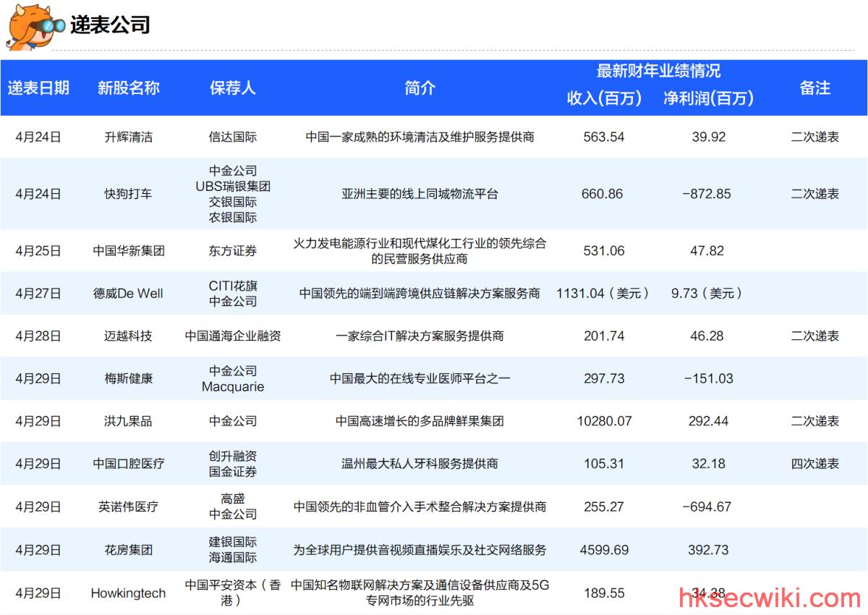Click revenue value 189.55
868x615 pixels.
604,593
